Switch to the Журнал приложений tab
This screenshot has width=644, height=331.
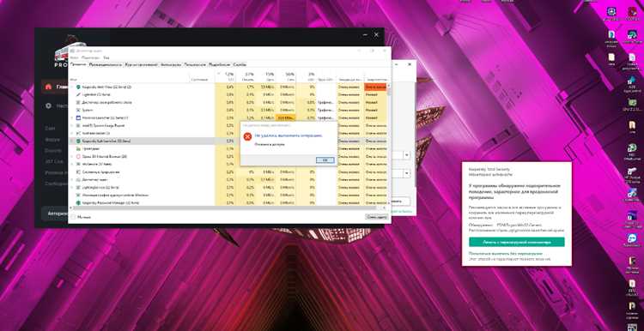click(142, 64)
